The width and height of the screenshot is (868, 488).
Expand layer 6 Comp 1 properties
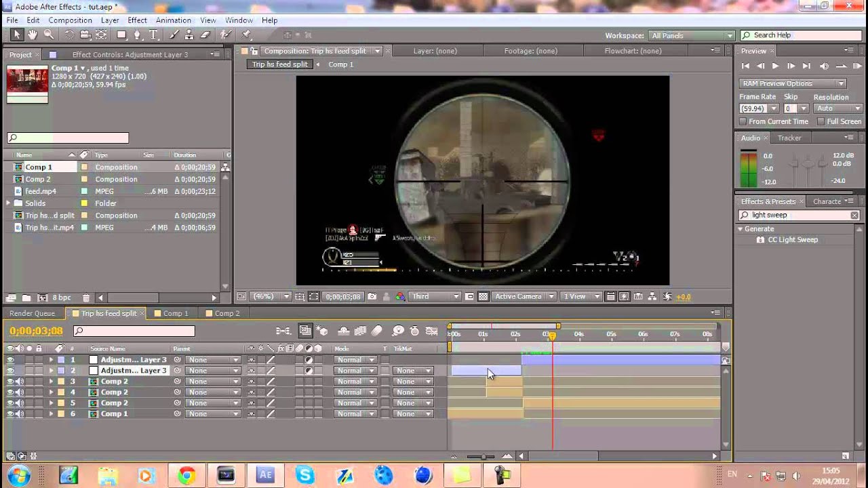pos(50,414)
